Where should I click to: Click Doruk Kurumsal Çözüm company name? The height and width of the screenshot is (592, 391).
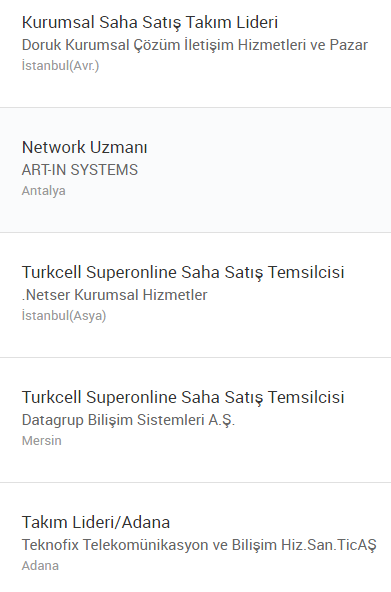pos(195,45)
